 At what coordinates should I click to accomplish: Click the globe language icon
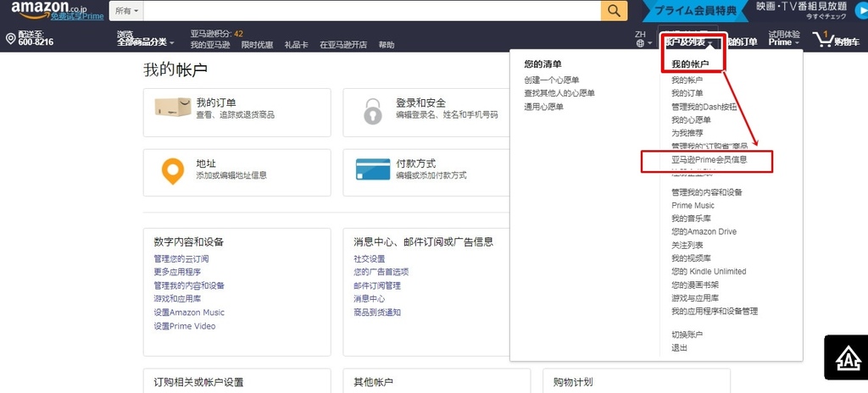pyautogui.click(x=640, y=42)
